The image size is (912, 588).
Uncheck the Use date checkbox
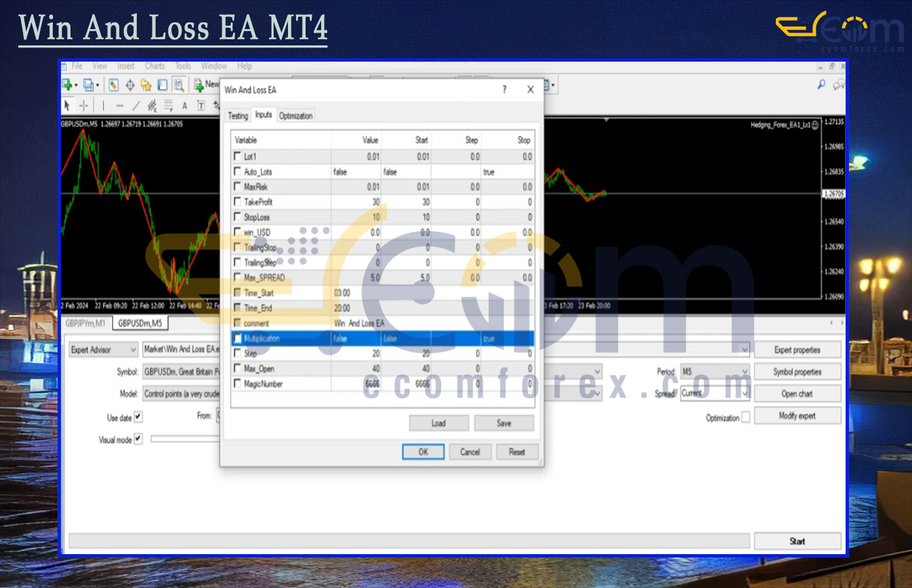[138, 417]
